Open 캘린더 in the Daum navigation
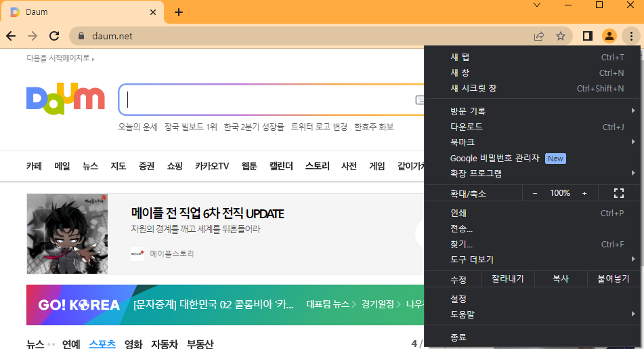 point(281,166)
